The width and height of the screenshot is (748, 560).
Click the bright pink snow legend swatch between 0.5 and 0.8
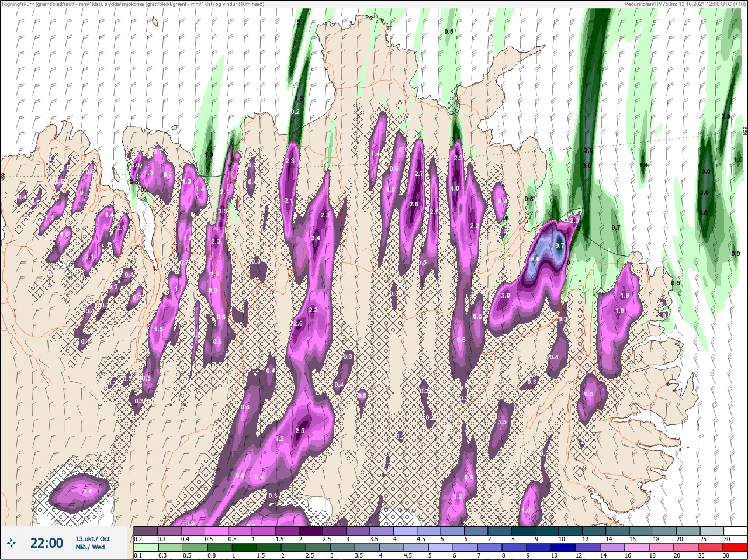tap(217, 531)
